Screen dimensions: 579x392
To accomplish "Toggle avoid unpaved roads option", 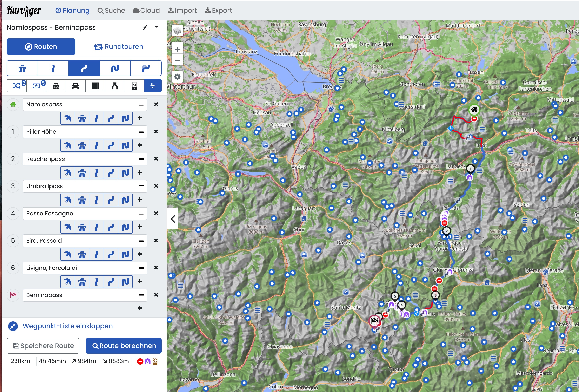I will click(x=134, y=86).
